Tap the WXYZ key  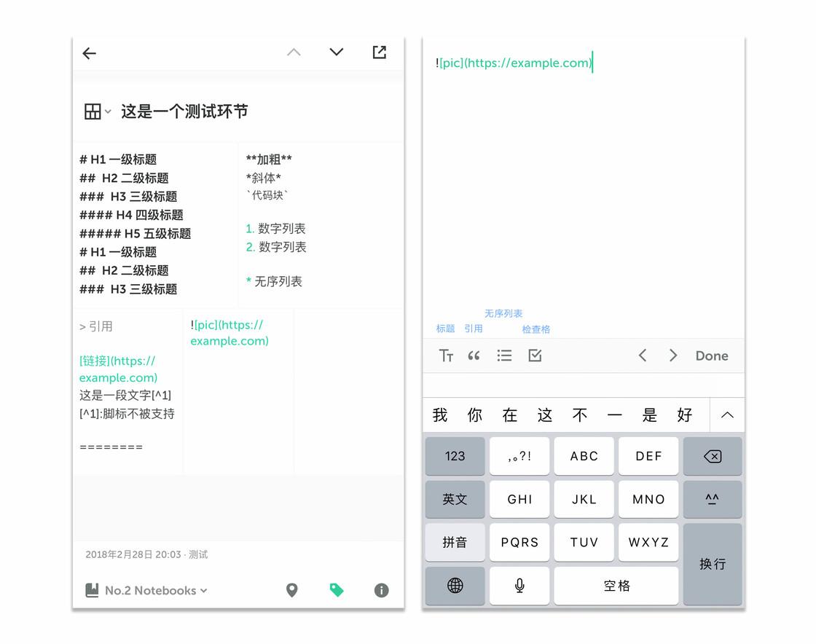click(x=648, y=543)
